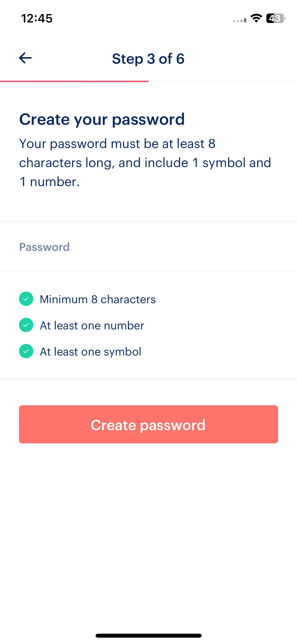Viewport: 297px width, 644px height.
Task: Click the At least one symbol check icon
Action: pyautogui.click(x=26, y=351)
